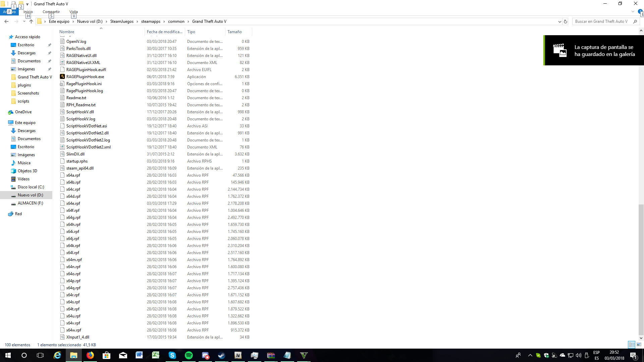The height and width of the screenshot is (362, 644).
Task: Click the Refresh icon in address bar
Action: click(566, 21)
